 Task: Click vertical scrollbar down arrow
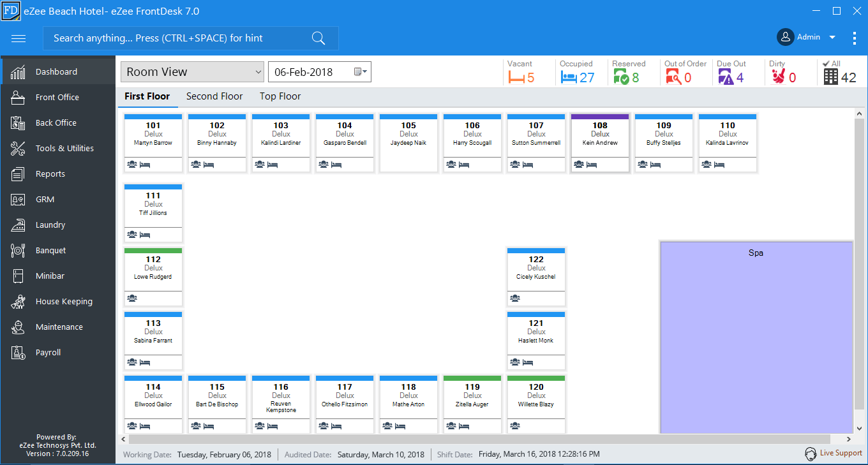coord(859,429)
